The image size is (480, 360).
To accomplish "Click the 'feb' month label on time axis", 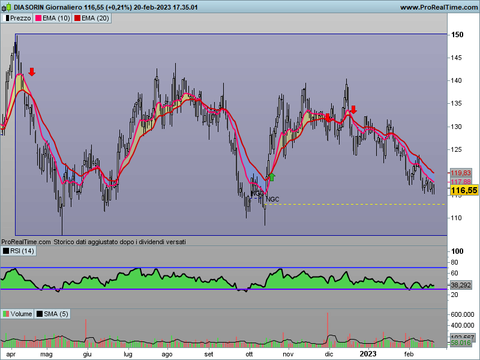I will pos(409,354).
